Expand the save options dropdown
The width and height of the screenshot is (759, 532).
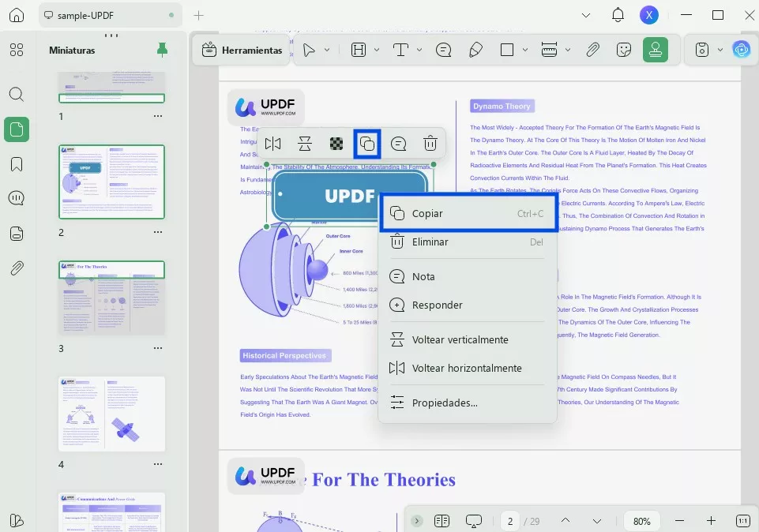pyautogui.click(x=720, y=50)
